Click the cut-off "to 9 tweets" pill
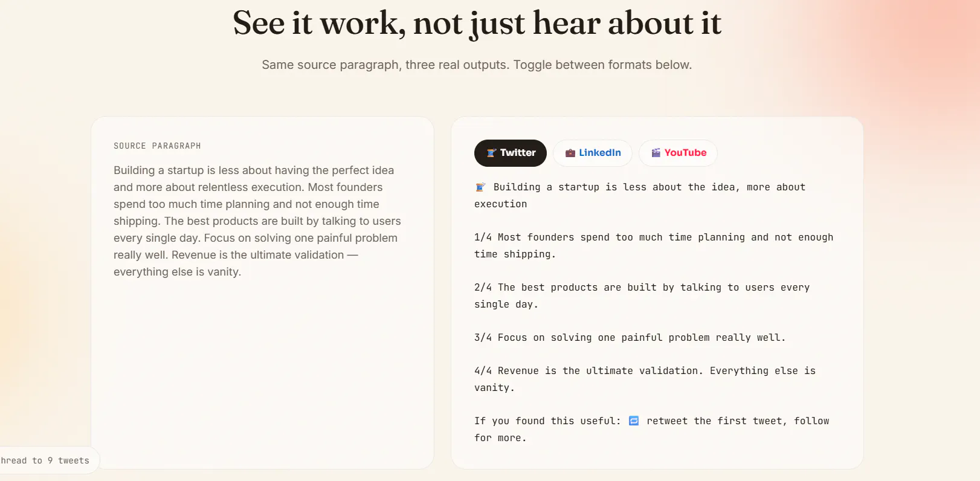The width and height of the screenshot is (980, 481). 50,460
